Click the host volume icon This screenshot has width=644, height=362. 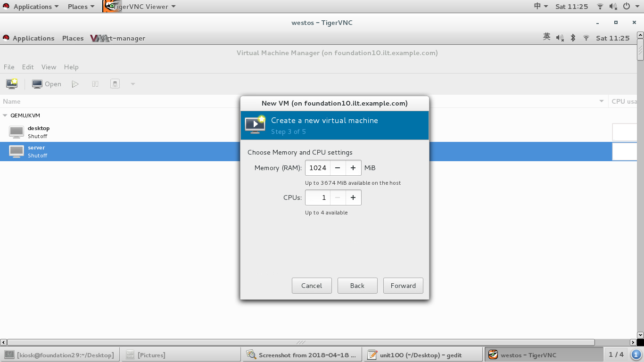pyautogui.click(x=613, y=7)
